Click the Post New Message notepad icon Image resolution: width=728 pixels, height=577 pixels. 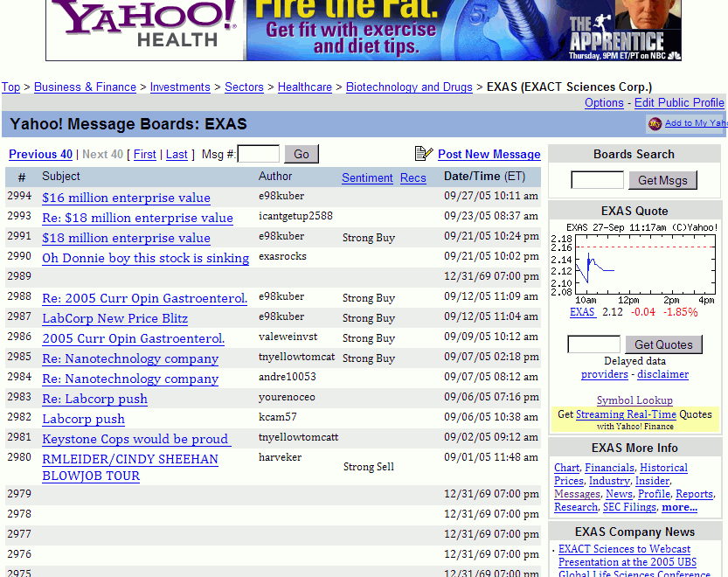pos(423,153)
